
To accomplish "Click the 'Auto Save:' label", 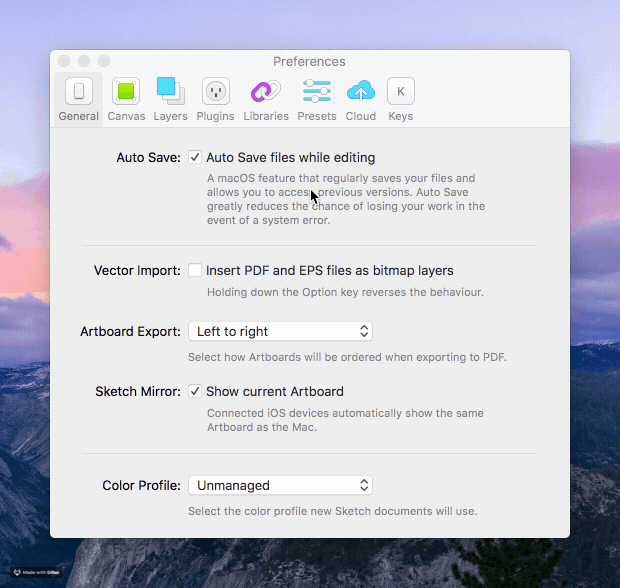I will coord(148,157).
